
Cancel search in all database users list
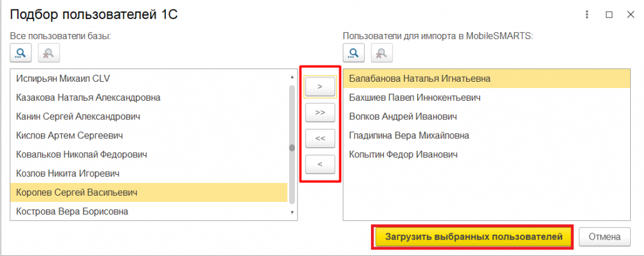pos(49,53)
